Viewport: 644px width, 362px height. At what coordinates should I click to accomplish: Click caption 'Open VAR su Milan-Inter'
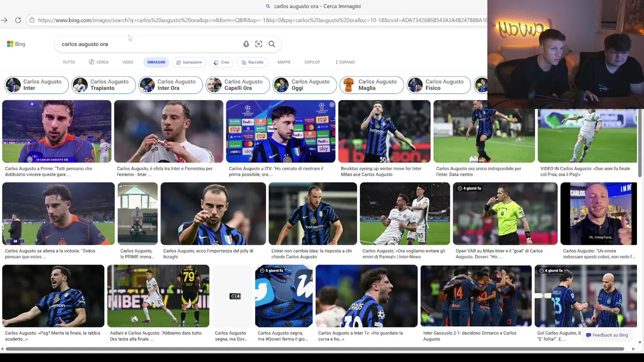click(499, 254)
